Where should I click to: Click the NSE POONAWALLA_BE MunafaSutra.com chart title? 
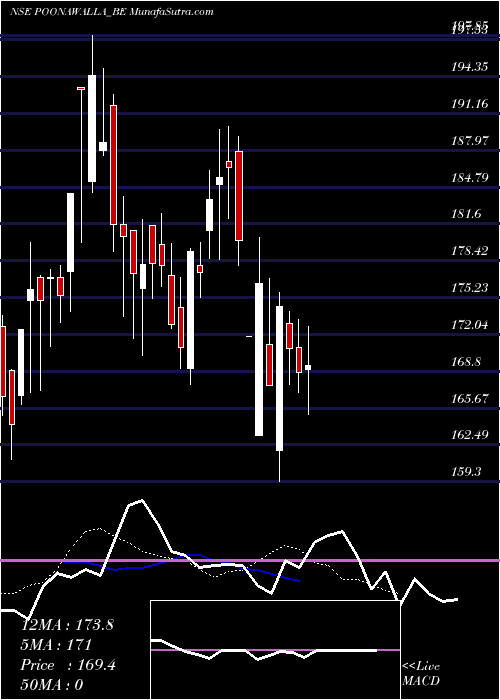click(112, 12)
